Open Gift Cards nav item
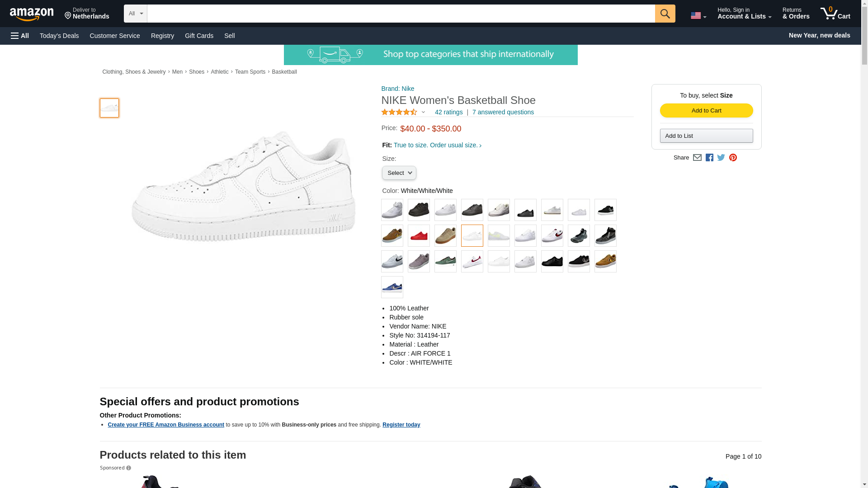The height and width of the screenshot is (488, 868). coord(199,36)
